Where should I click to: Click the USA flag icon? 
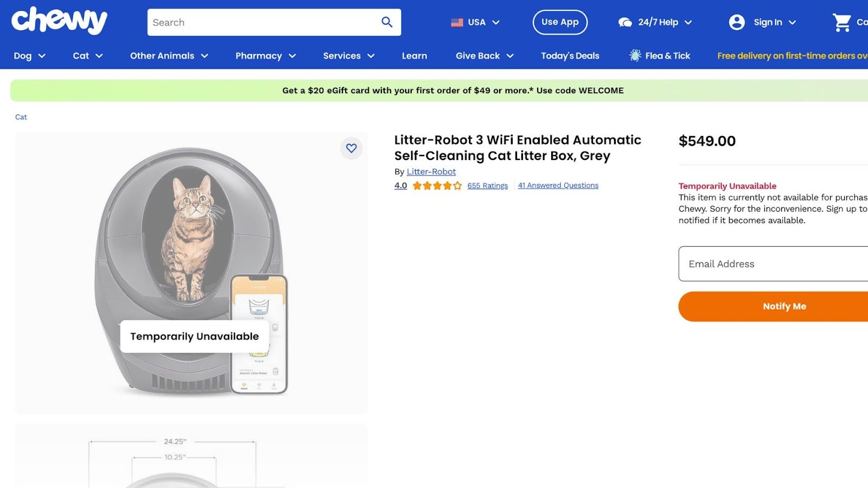tap(457, 22)
